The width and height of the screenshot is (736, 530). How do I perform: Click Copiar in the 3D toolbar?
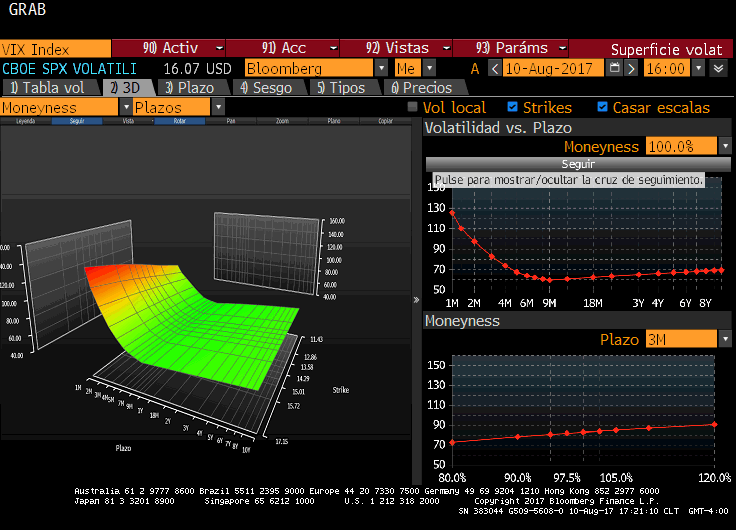[385, 121]
